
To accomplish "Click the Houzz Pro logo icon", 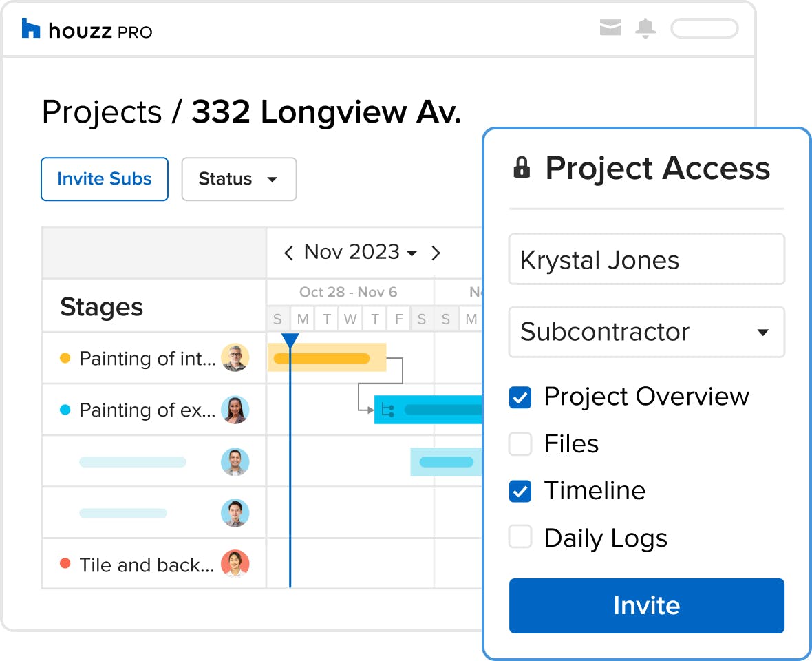I will pyautogui.click(x=31, y=29).
